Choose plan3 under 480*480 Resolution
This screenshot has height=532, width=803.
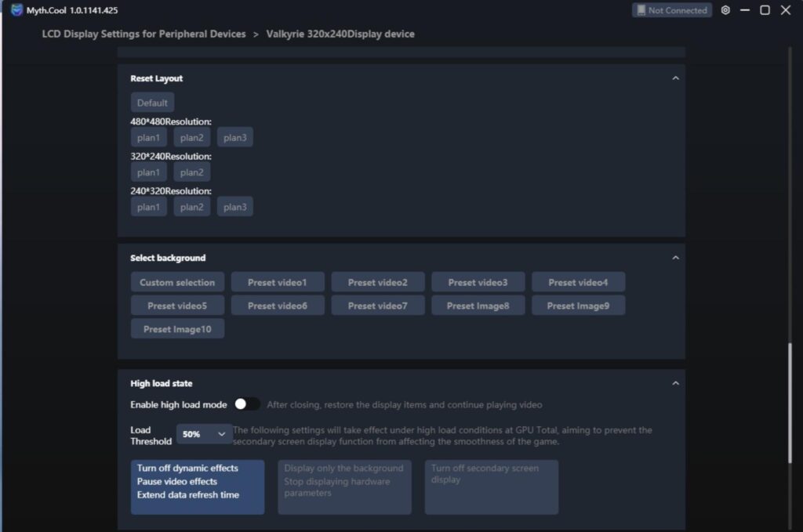(234, 137)
